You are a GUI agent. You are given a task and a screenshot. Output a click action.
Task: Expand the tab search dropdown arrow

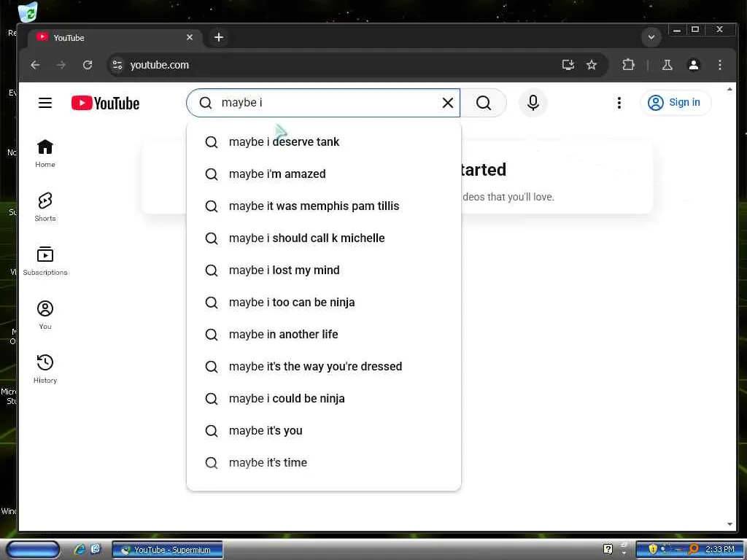[x=651, y=37]
